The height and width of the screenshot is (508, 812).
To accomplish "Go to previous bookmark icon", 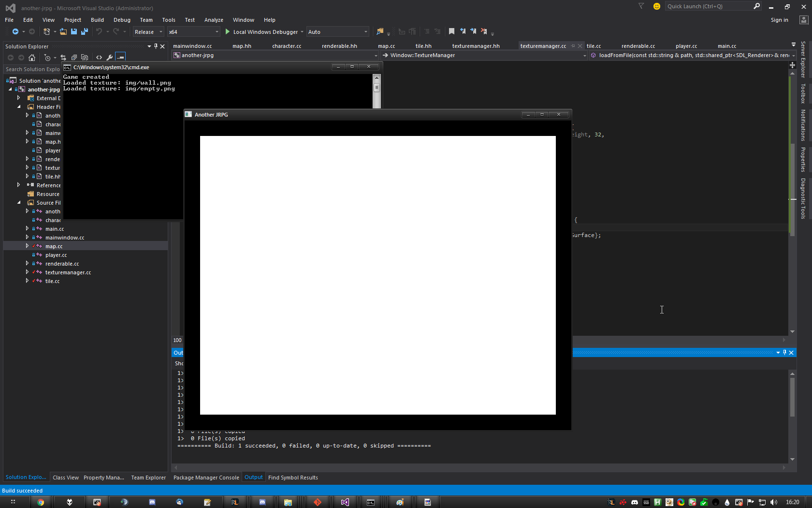I will click(463, 31).
